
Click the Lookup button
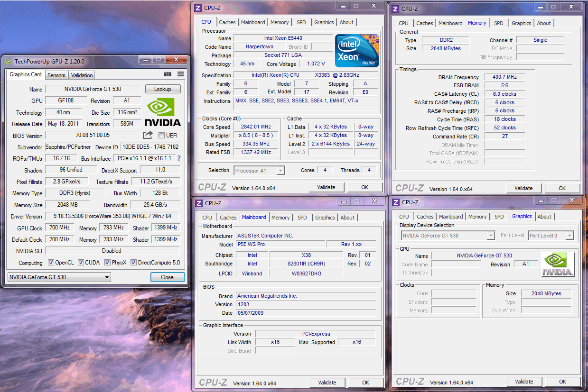(162, 89)
